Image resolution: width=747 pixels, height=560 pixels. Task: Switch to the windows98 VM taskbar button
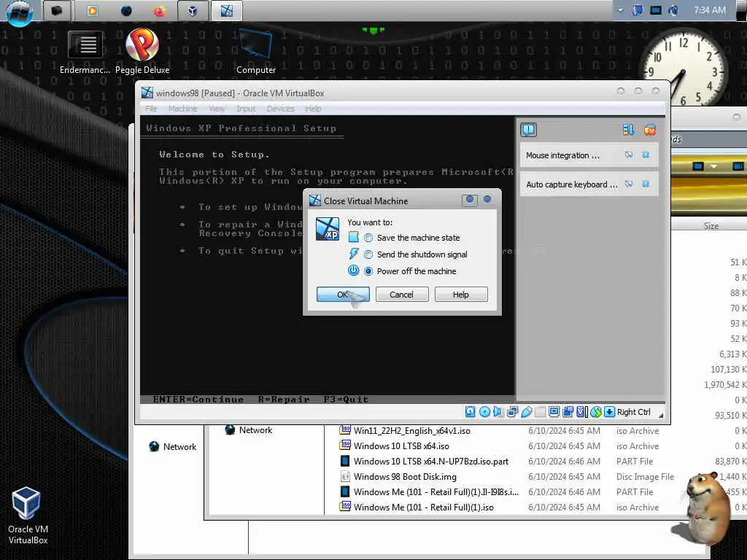pyautogui.click(x=227, y=10)
